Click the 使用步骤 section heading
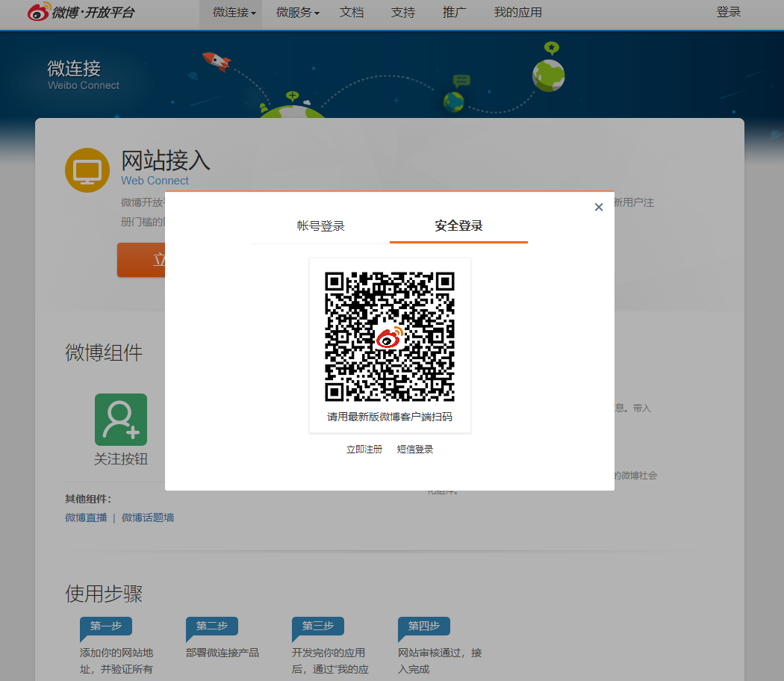This screenshot has height=681, width=784. (104, 594)
